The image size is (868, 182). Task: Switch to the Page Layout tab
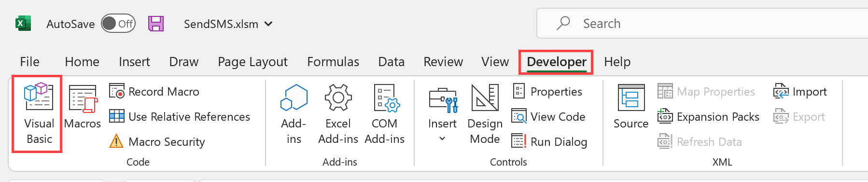point(252,62)
